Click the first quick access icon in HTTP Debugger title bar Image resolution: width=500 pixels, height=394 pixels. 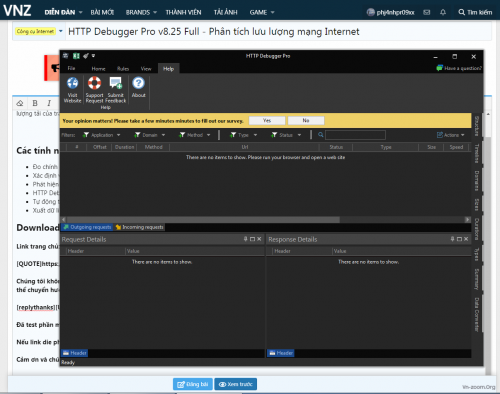click(x=66, y=56)
